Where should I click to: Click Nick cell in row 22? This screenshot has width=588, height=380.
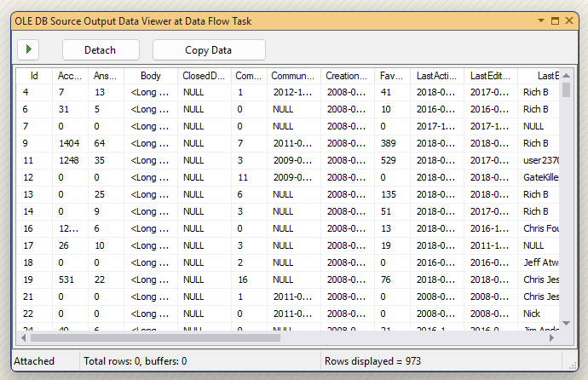pos(539,314)
